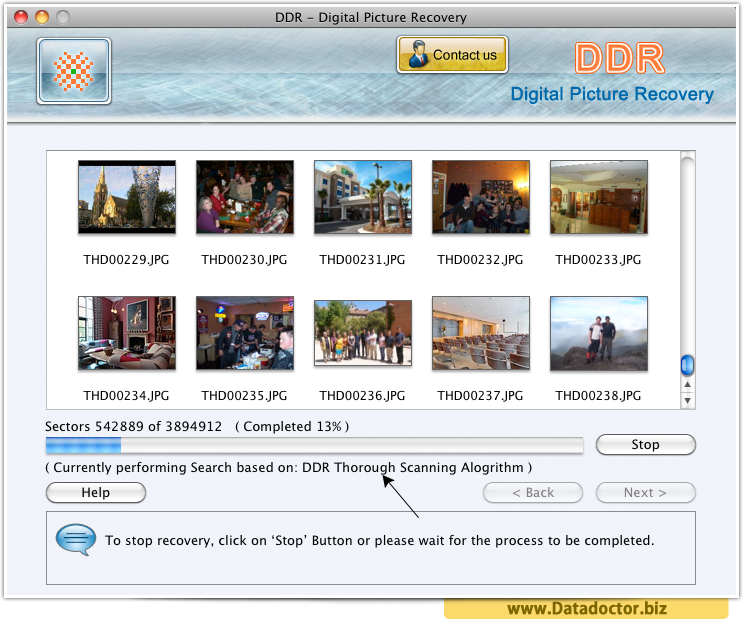
Task: Click the sector scan progress bar
Action: point(315,446)
